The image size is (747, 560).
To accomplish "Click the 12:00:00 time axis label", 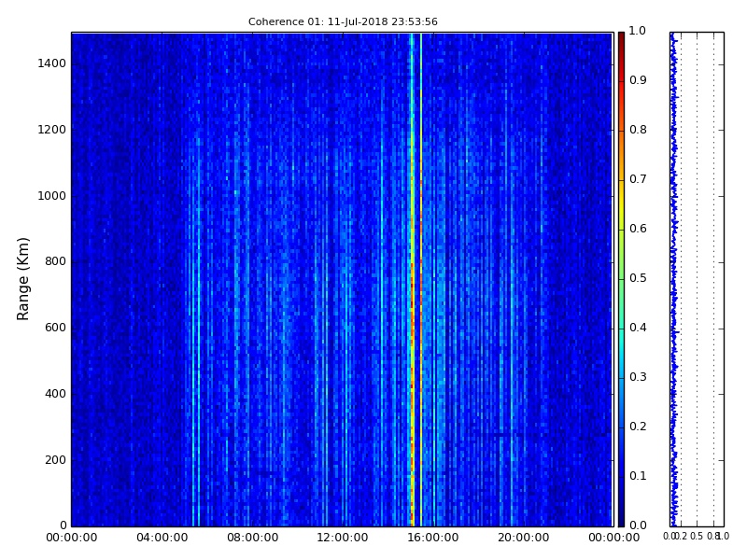I will 343,538.
